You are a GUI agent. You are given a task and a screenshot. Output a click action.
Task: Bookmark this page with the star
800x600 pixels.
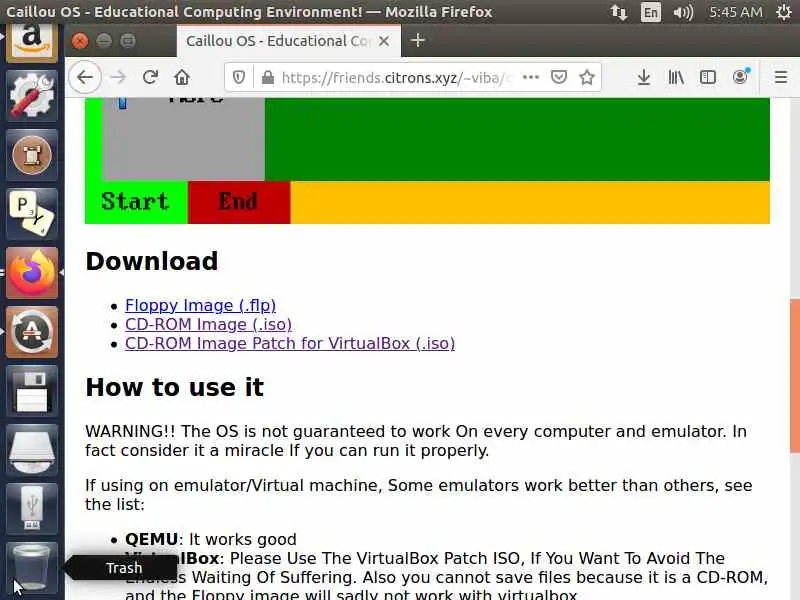coord(587,78)
